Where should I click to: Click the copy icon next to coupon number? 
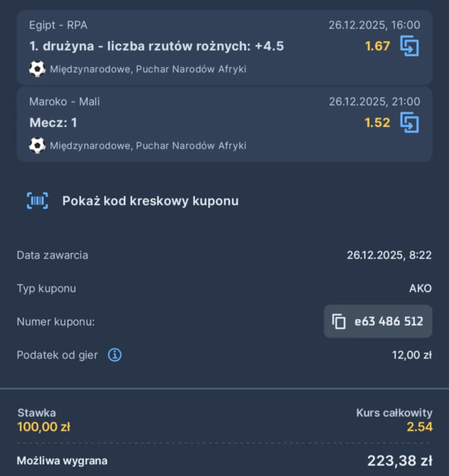point(339,322)
